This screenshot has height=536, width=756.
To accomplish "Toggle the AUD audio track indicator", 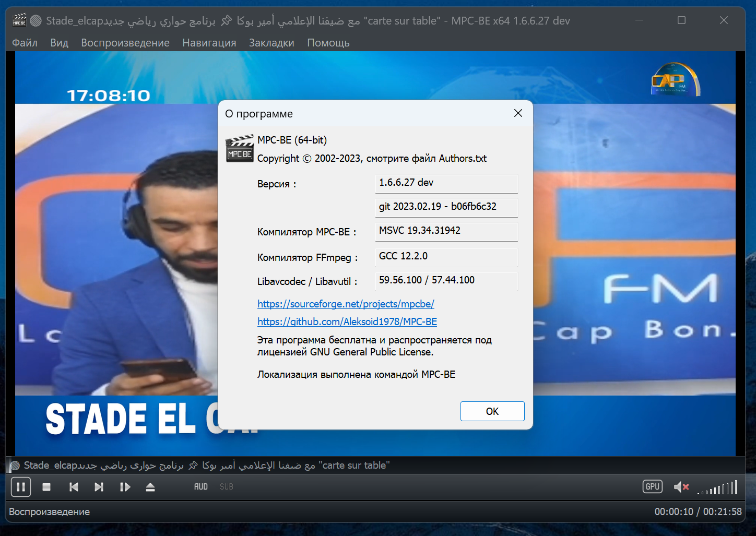I will (x=200, y=486).
